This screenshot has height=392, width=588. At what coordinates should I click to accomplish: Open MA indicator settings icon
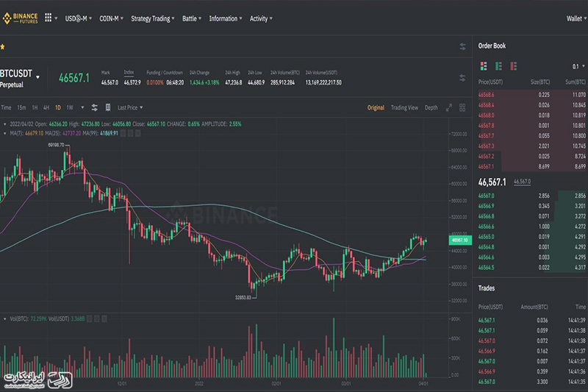pyautogui.click(x=130, y=133)
